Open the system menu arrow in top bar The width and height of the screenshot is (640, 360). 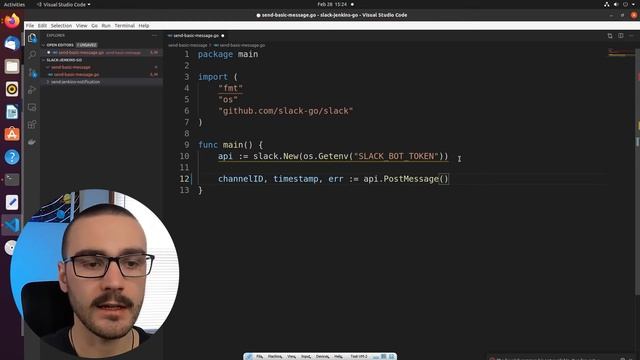point(634,4)
